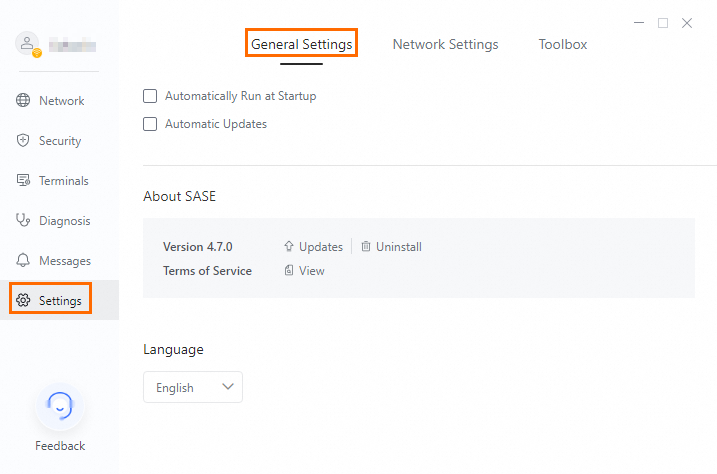Open Security via the shield icon

(23, 141)
